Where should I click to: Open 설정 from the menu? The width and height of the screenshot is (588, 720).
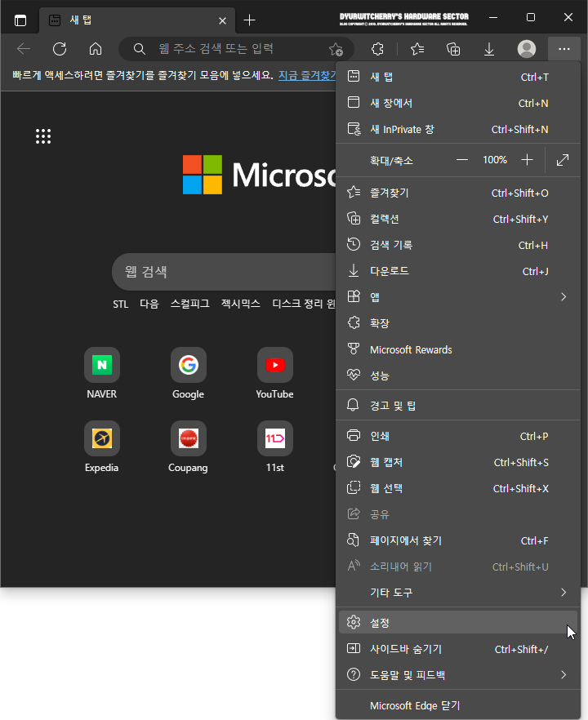[458, 623]
